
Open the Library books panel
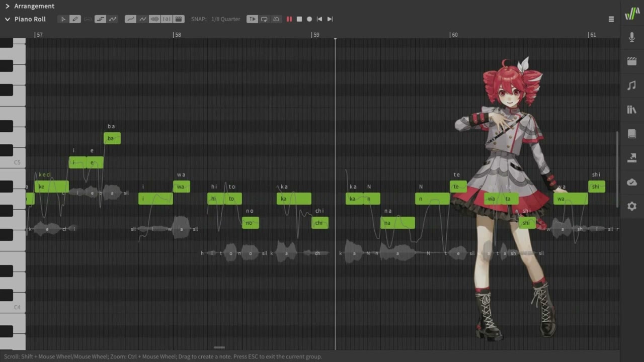coord(632,110)
